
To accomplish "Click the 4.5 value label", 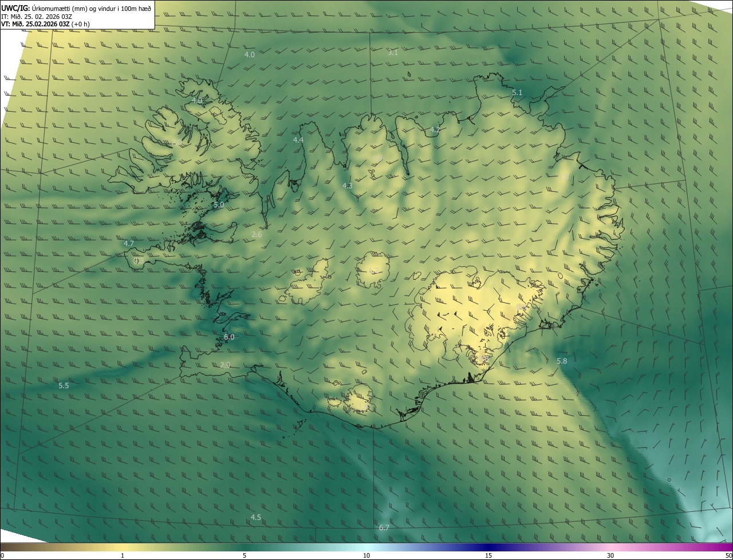I will (255, 517).
